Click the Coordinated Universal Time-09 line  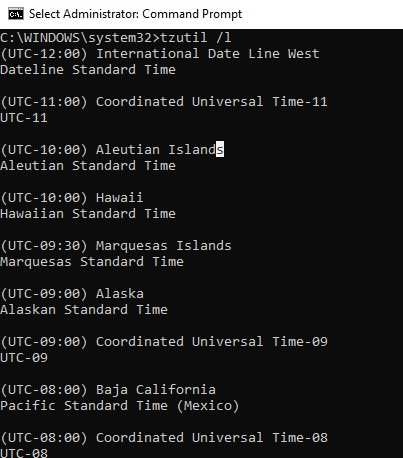coord(164,342)
